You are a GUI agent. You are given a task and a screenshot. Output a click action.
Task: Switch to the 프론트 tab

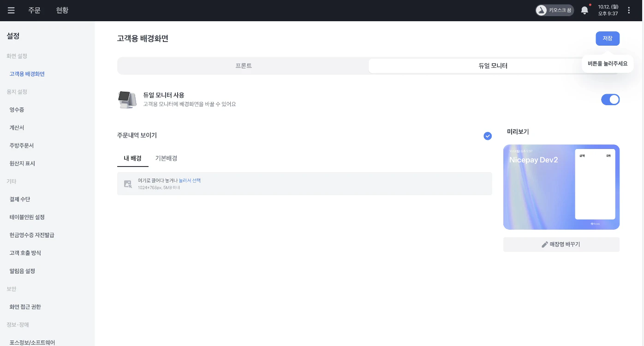tap(244, 66)
